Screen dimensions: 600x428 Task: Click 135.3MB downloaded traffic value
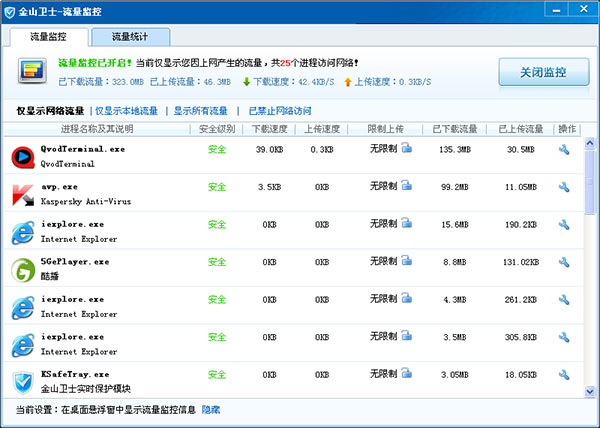click(455, 150)
